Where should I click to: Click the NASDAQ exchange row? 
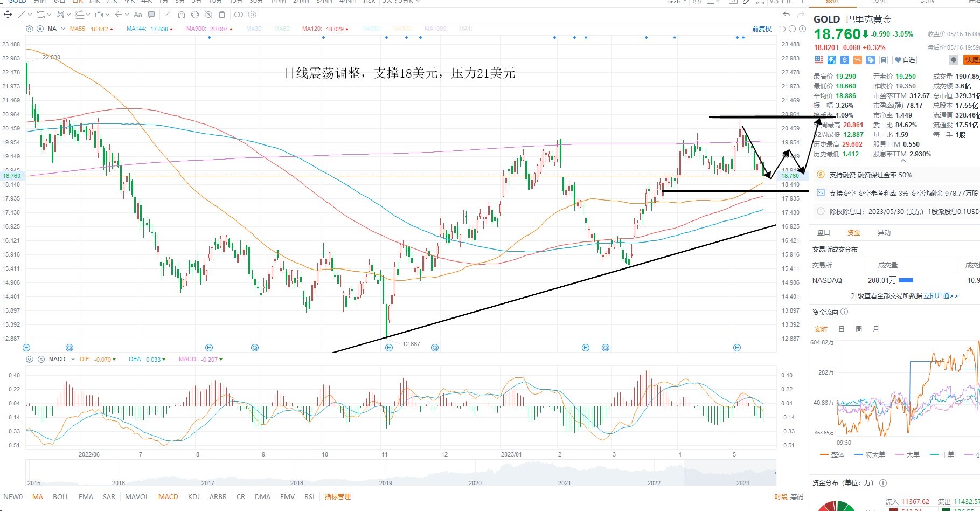pyautogui.click(x=894, y=280)
